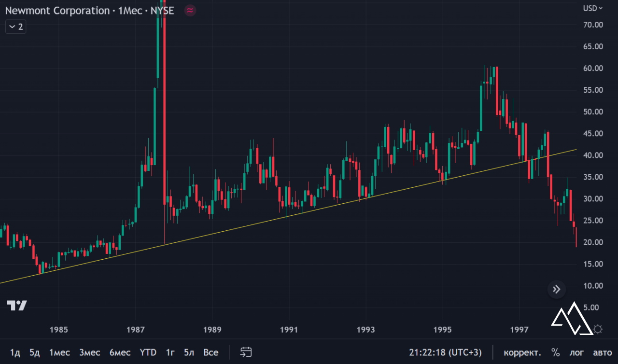This screenshot has height=364, width=618.
Task: Click the 65.00 price label
Action: pyautogui.click(x=593, y=46)
